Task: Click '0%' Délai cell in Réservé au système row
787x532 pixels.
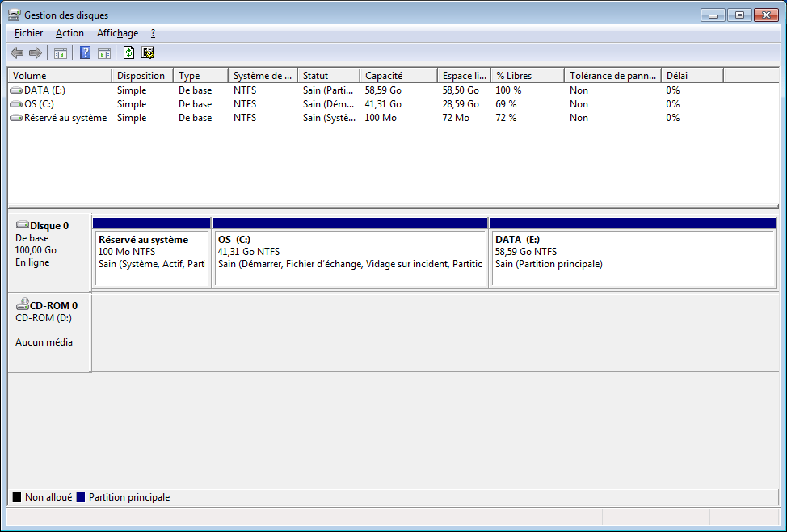Action: click(x=673, y=118)
